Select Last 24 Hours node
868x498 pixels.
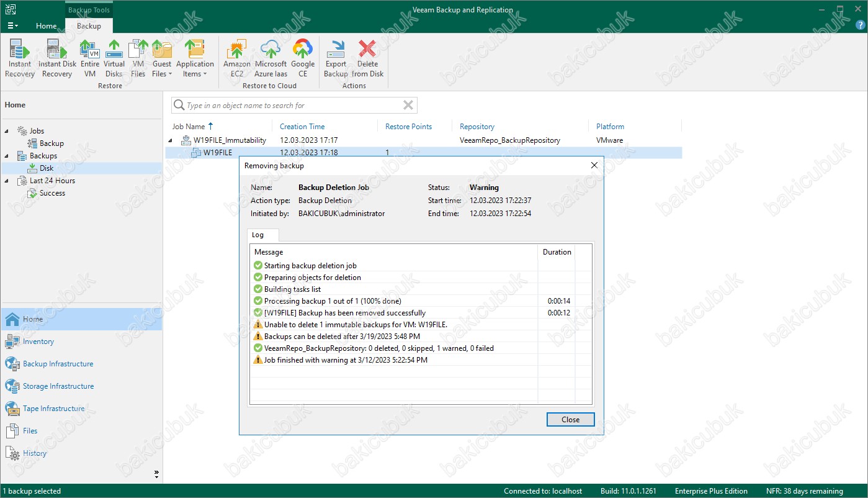(52, 181)
